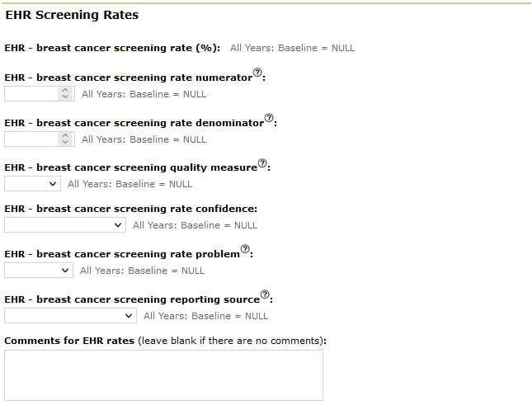Click the Comments for EHR rates textarea
This screenshot has height=405, width=532.
point(163,375)
